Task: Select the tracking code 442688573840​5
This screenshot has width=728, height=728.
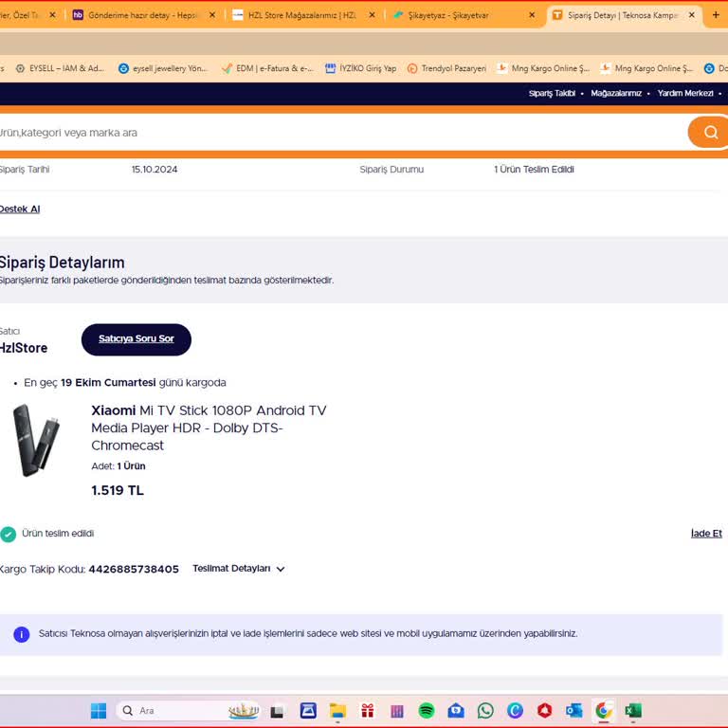Action: [x=134, y=569]
